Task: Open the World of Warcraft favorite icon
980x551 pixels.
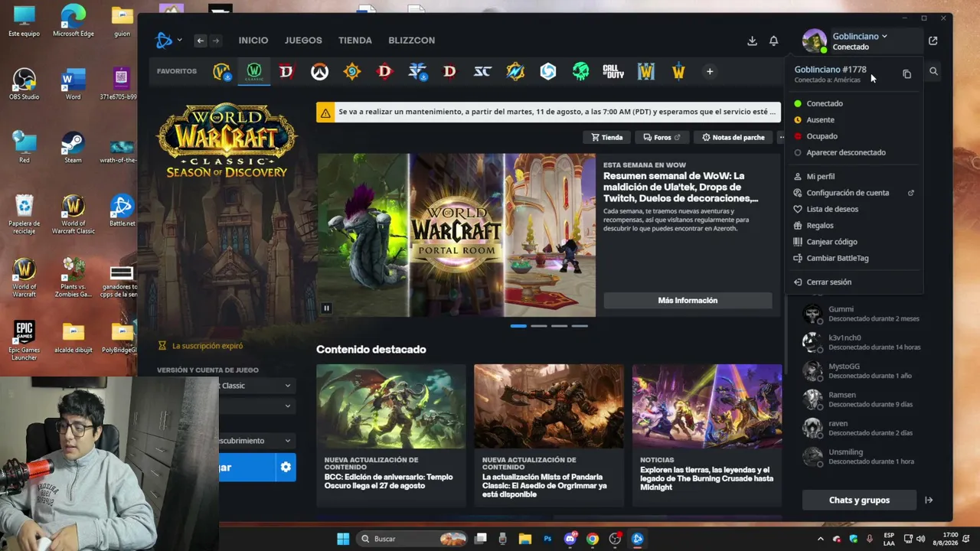Action: tap(221, 72)
